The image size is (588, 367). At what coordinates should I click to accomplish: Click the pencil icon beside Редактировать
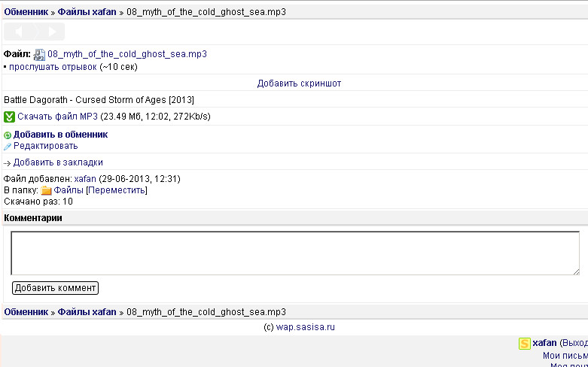[x=8, y=147]
